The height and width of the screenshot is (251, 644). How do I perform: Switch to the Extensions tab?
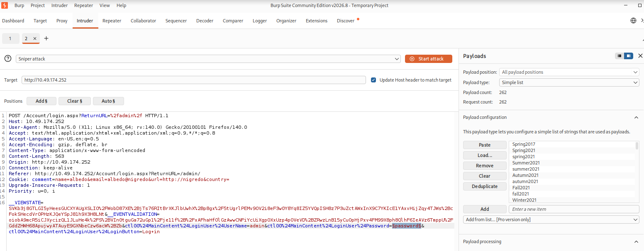coord(317,21)
